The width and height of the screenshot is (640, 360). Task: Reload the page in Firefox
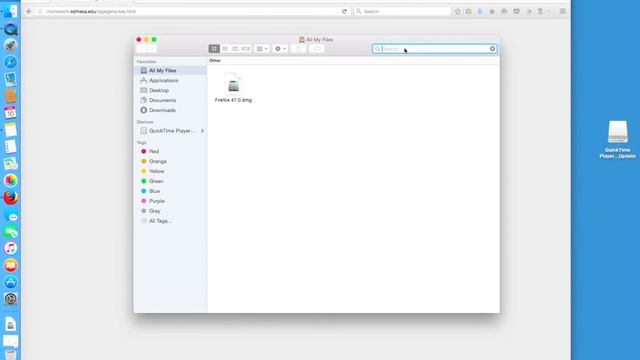click(344, 11)
